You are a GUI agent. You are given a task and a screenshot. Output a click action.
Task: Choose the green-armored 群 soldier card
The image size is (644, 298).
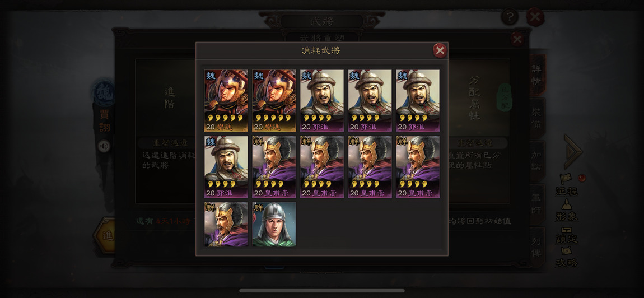click(274, 225)
